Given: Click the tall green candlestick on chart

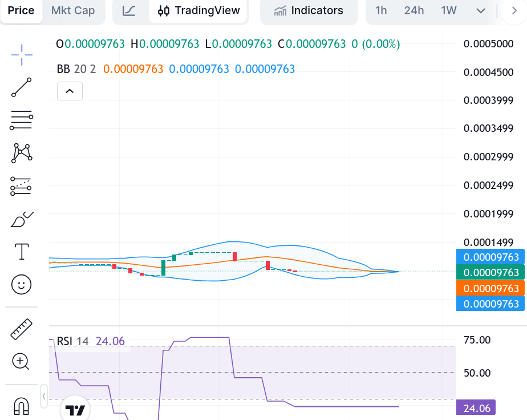Looking at the screenshot, I should pyautogui.click(x=163, y=268).
